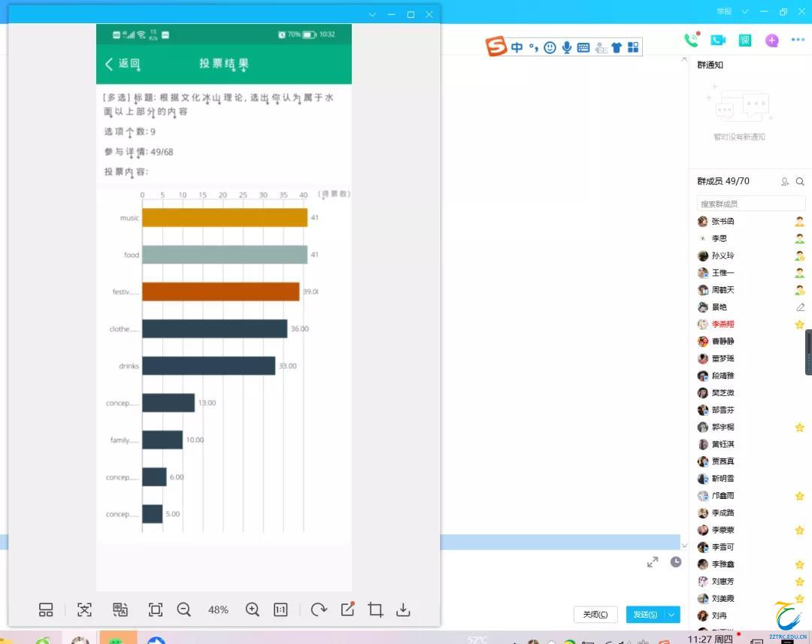Viewport: 812px width, 644px height.
Task: Open the more options ellipsis menu
Action: (x=798, y=41)
